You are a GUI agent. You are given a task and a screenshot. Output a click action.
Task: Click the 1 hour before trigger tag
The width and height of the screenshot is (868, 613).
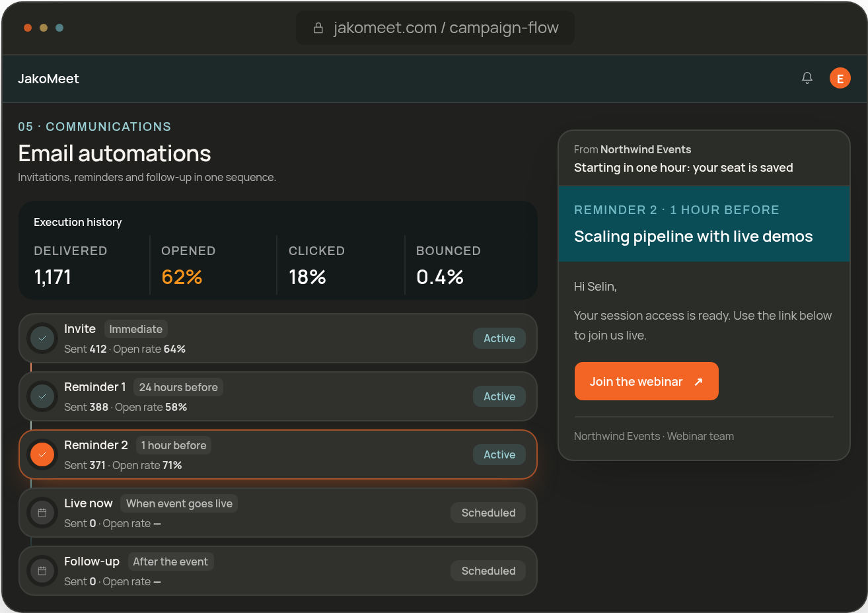click(x=174, y=445)
